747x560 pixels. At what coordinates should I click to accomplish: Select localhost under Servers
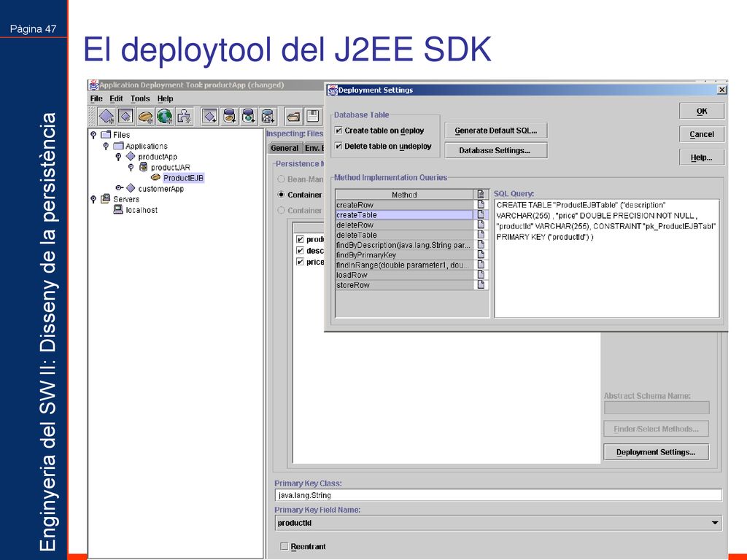(x=142, y=210)
